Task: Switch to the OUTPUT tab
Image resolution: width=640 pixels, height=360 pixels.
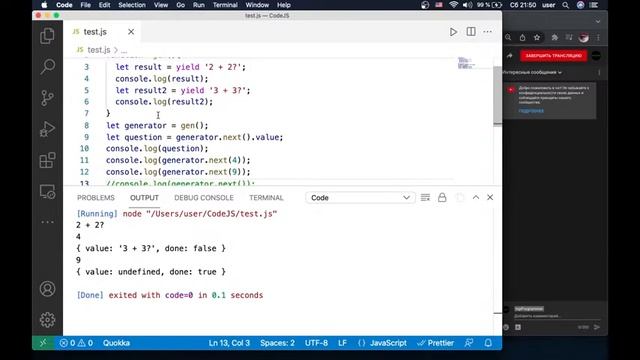Action: [144, 198]
